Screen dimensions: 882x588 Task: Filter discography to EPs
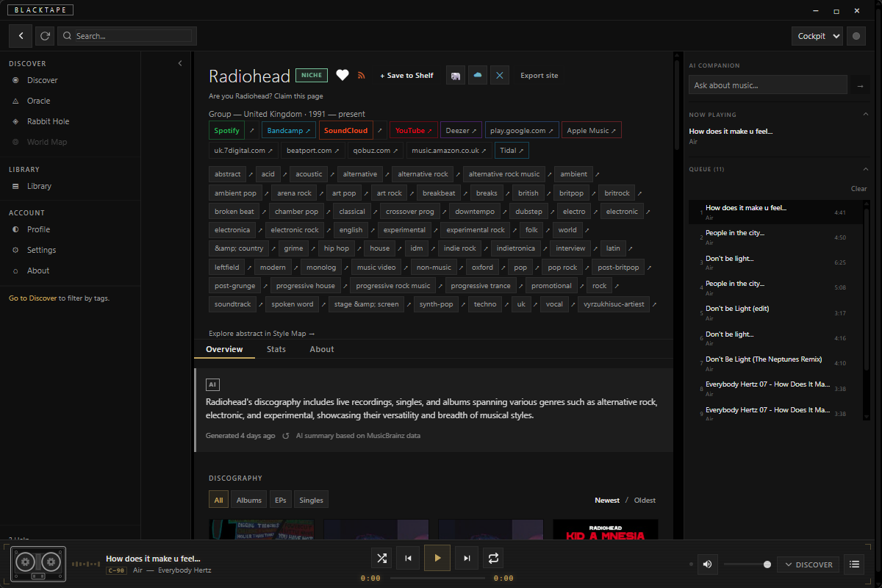(x=280, y=500)
